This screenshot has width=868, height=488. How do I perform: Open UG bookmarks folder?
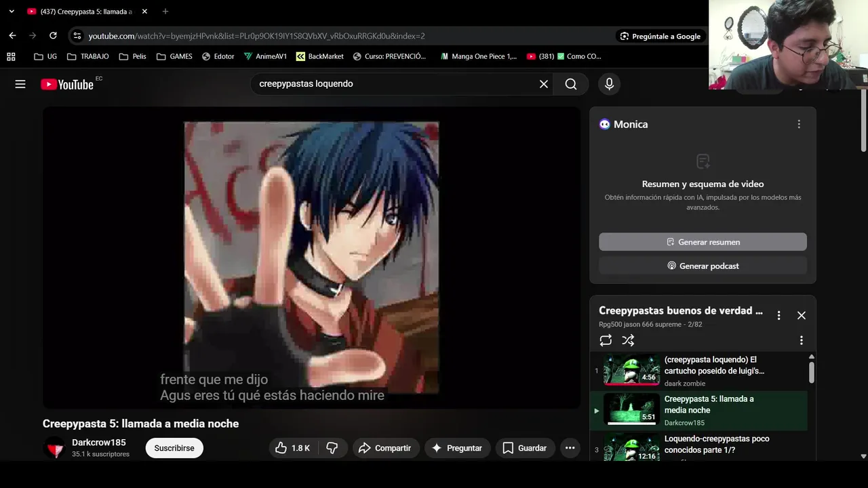click(45, 56)
